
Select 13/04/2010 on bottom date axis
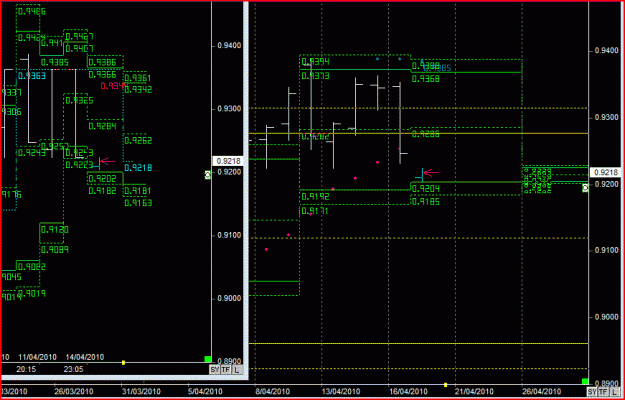coord(341,391)
